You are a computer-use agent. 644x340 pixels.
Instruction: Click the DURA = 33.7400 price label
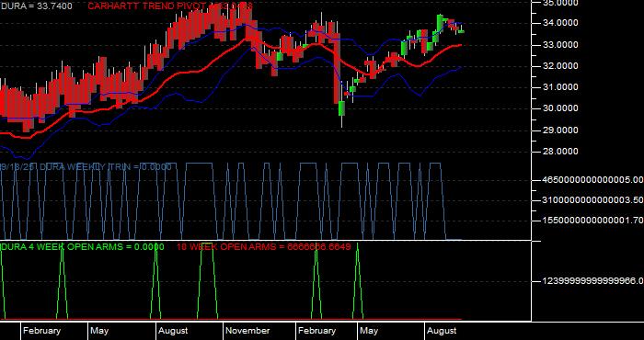36,6
